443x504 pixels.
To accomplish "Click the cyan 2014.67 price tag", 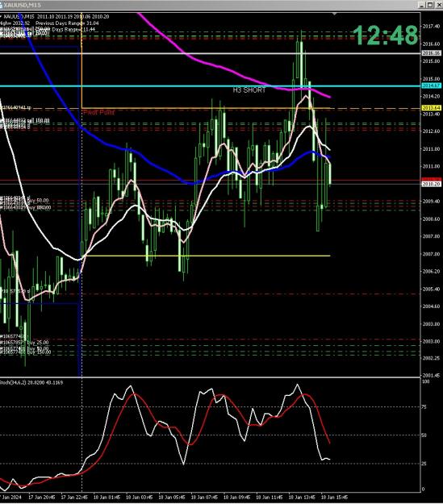I will (431, 85).
